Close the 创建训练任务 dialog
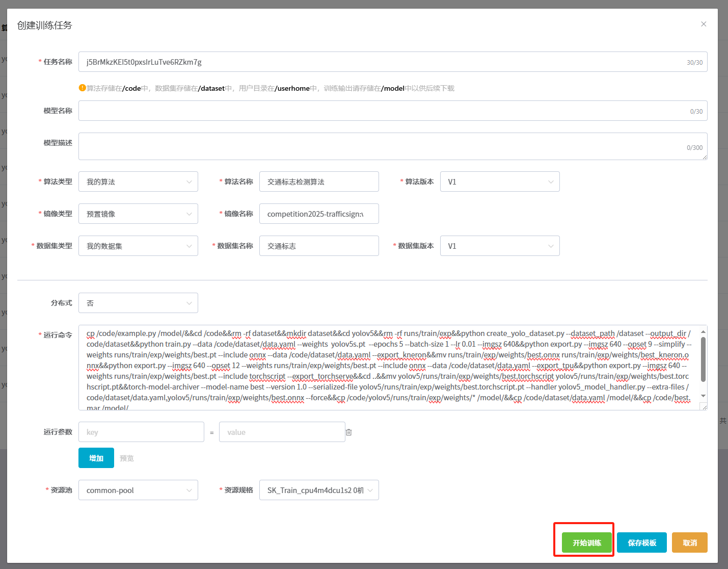Viewport: 728px width, 569px height. pos(704,24)
